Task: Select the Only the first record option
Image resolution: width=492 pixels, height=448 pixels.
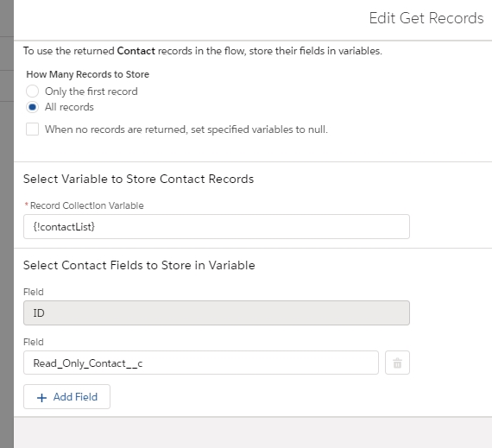Action: [x=32, y=91]
